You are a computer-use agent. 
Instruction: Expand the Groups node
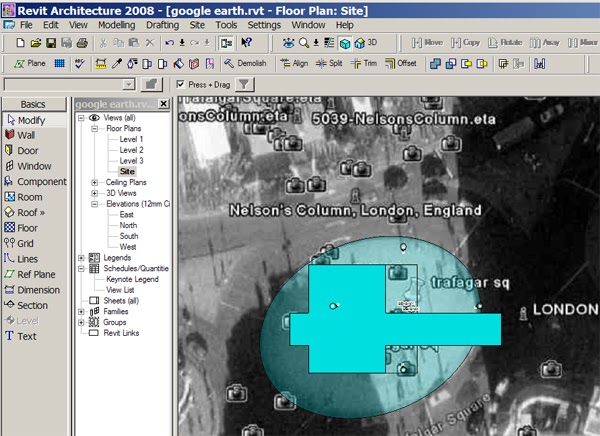[x=81, y=322]
